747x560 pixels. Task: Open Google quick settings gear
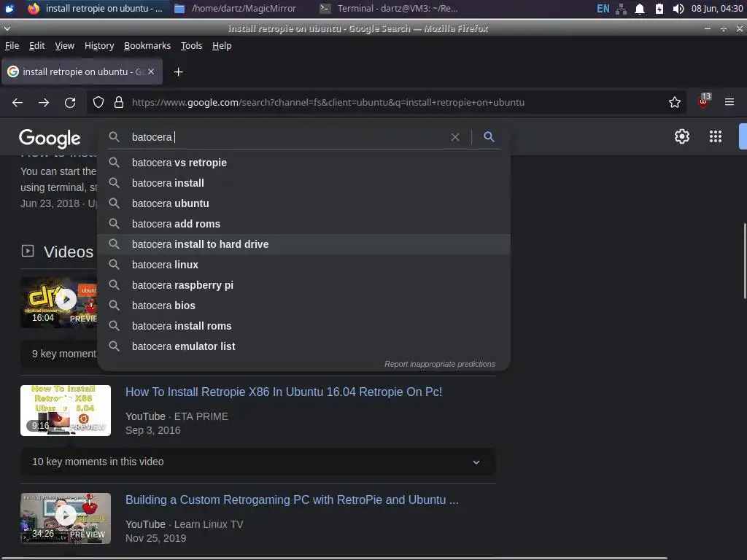pos(682,136)
